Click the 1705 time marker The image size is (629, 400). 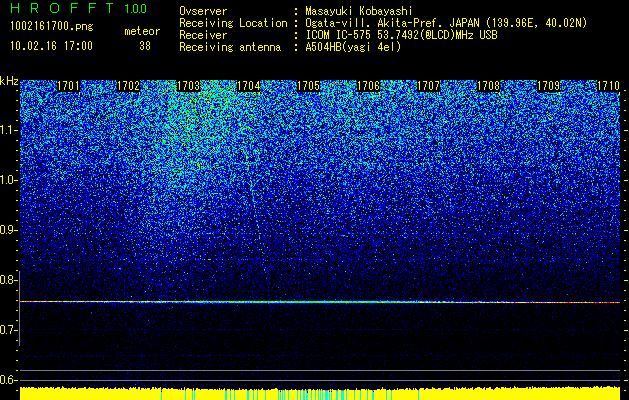(308, 86)
